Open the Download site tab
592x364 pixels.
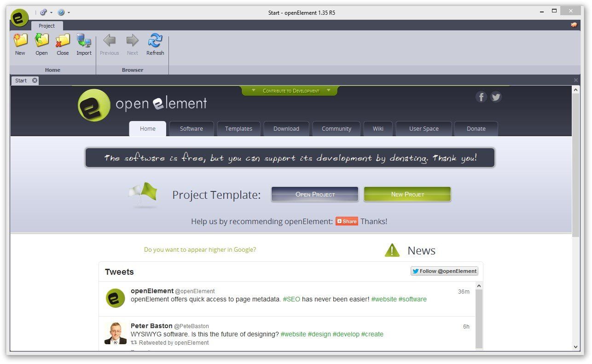(286, 129)
